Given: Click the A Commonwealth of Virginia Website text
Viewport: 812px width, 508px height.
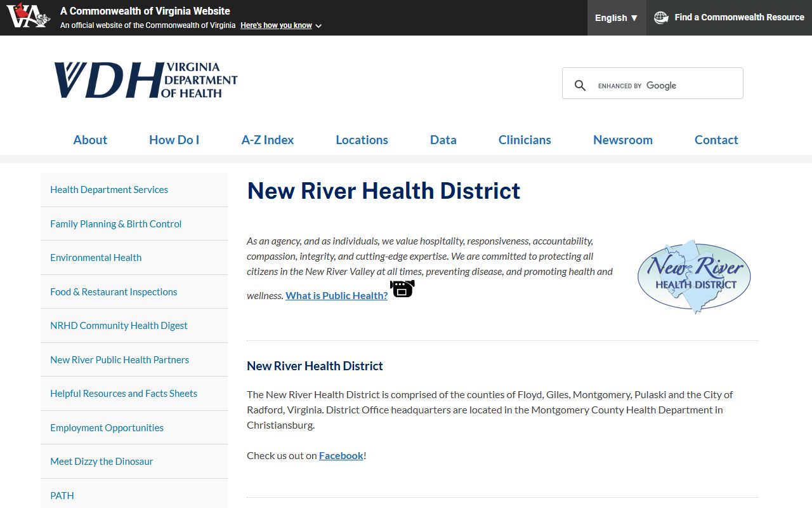Looking at the screenshot, I should (145, 11).
